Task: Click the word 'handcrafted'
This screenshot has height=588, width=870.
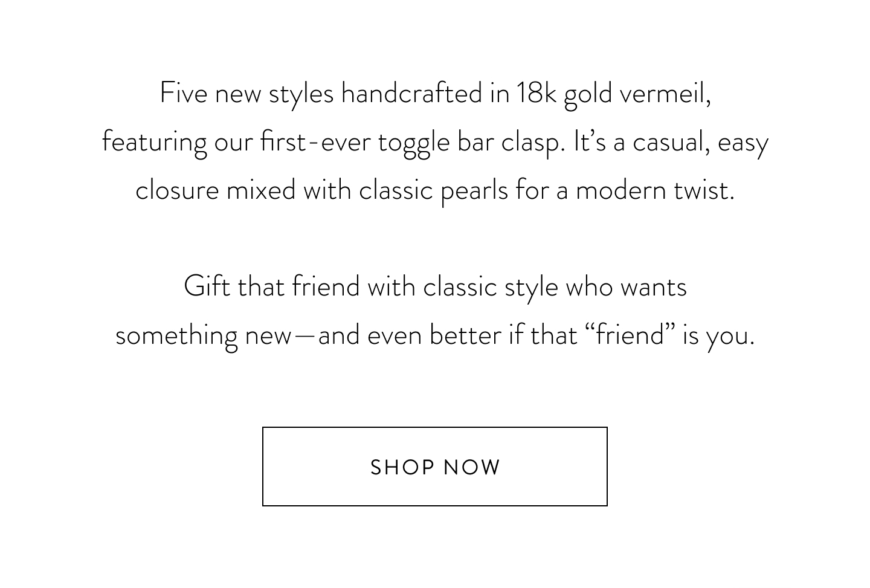Action: pyautogui.click(x=411, y=94)
